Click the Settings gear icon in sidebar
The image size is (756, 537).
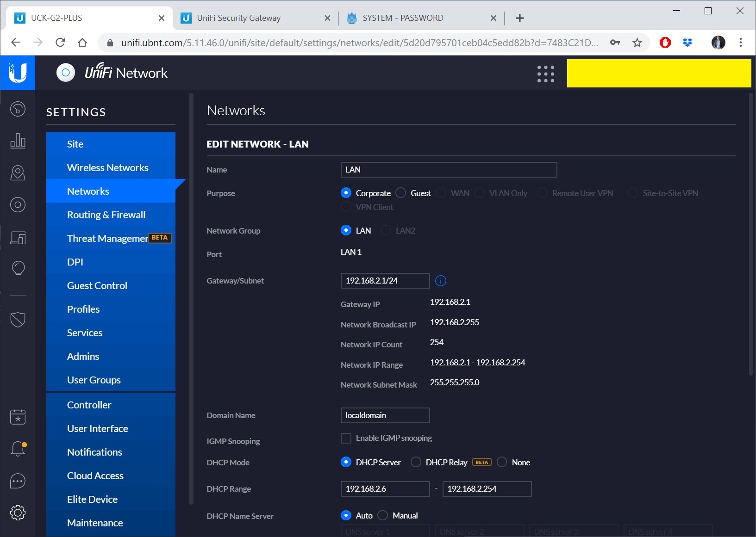coord(18,512)
